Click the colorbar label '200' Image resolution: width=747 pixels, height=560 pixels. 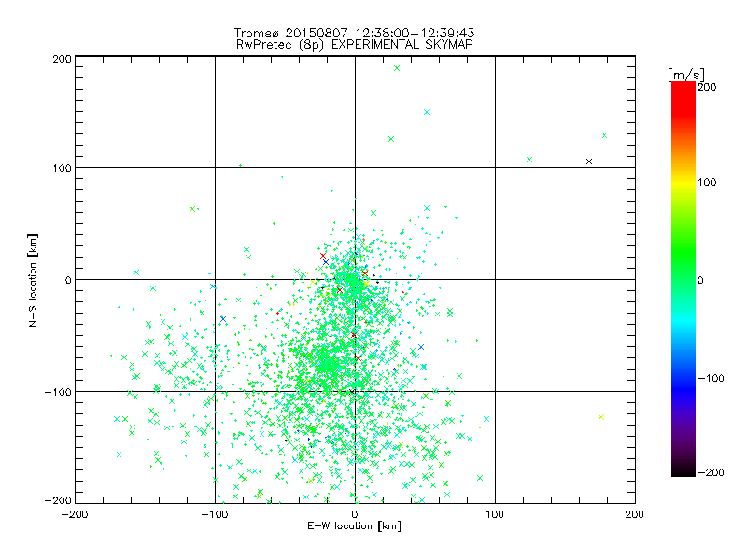point(707,87)
